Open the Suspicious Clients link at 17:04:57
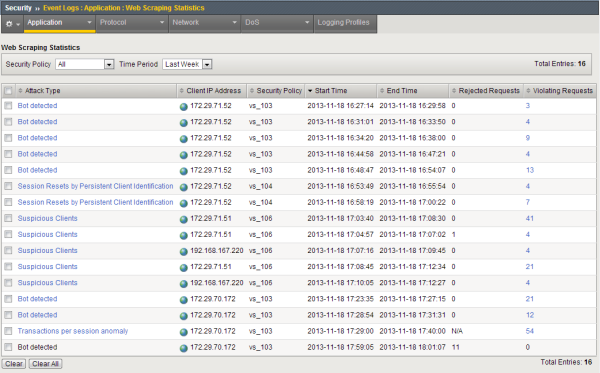Viewport: 600px width, 373px height. click(x=47, y=234)
